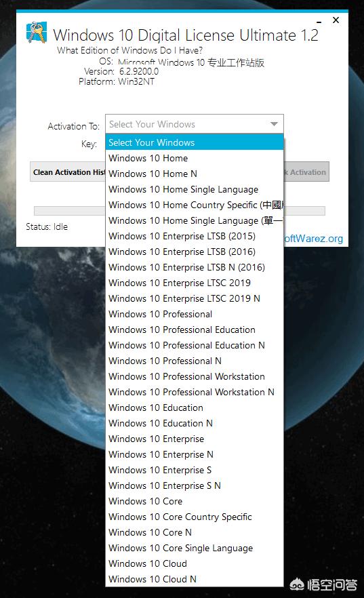
Task: Pick Windows 10 Enterprise
Action: click(x=195, y=439)
